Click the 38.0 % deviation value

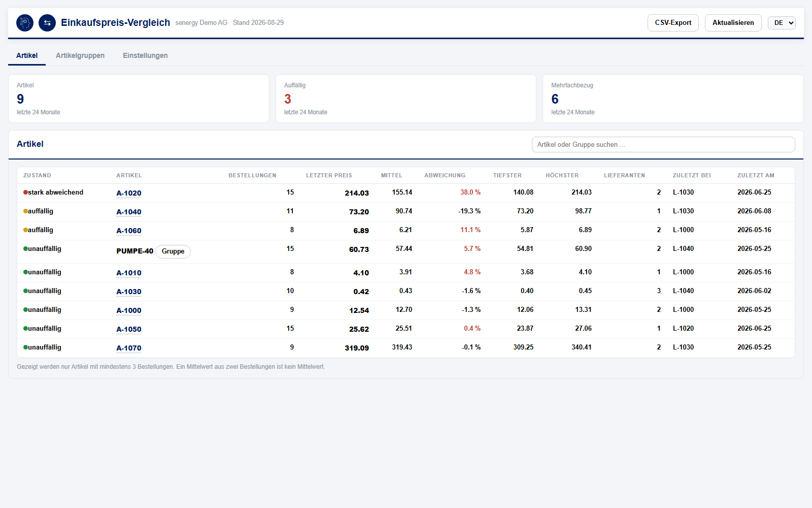tap(470, 193)
